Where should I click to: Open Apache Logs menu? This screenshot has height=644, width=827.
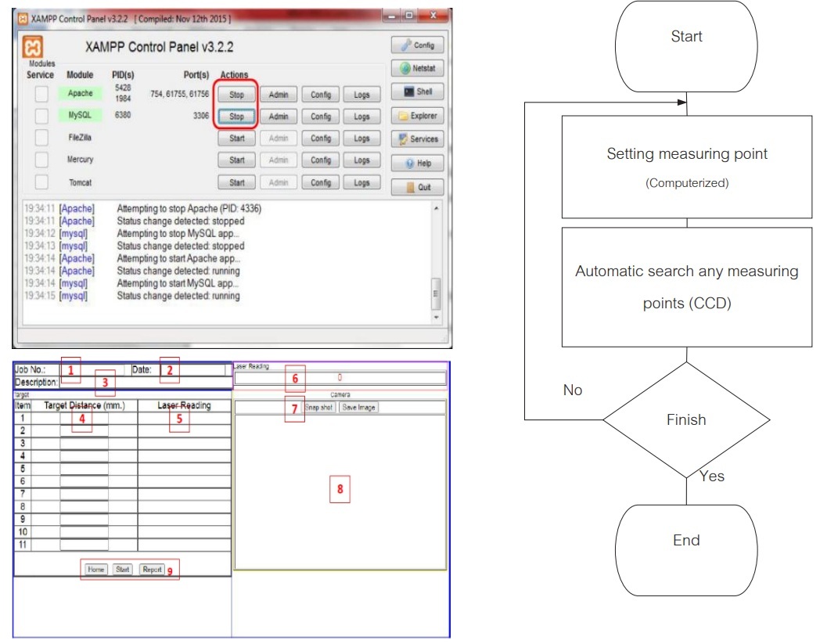coord(361,95)
